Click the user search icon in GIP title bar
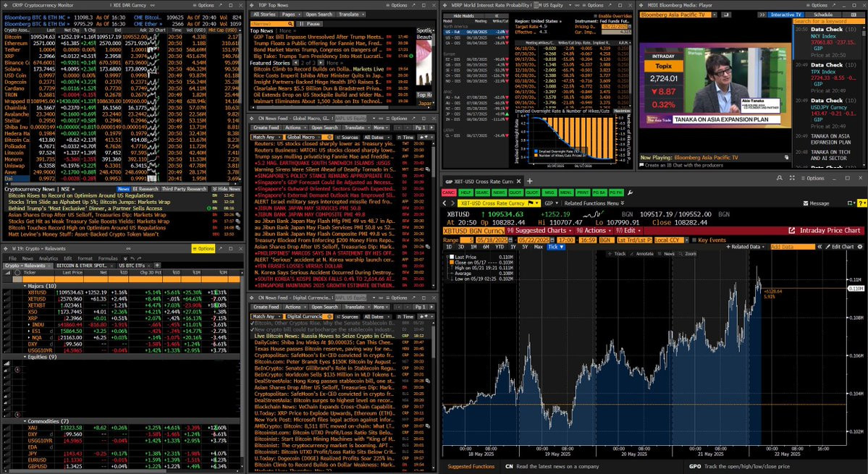 (780, 178)
